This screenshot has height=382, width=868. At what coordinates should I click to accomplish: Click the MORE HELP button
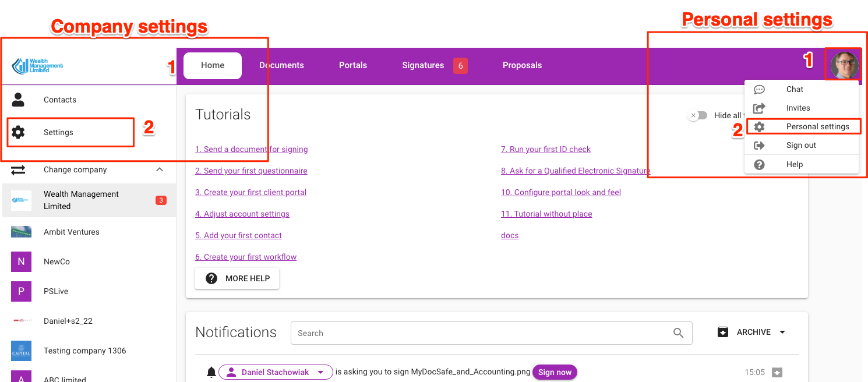237,278
